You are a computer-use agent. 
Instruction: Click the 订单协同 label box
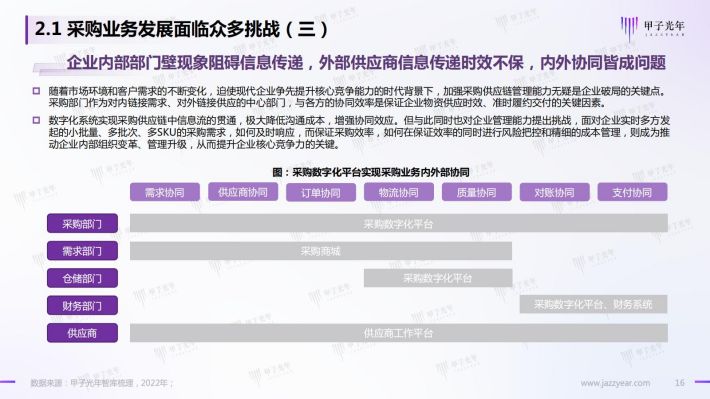click(321, 192)
